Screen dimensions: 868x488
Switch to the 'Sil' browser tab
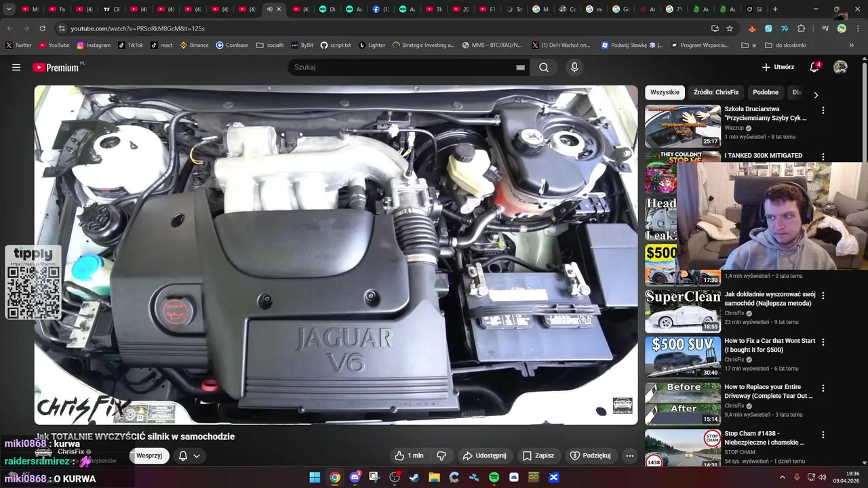753,9
